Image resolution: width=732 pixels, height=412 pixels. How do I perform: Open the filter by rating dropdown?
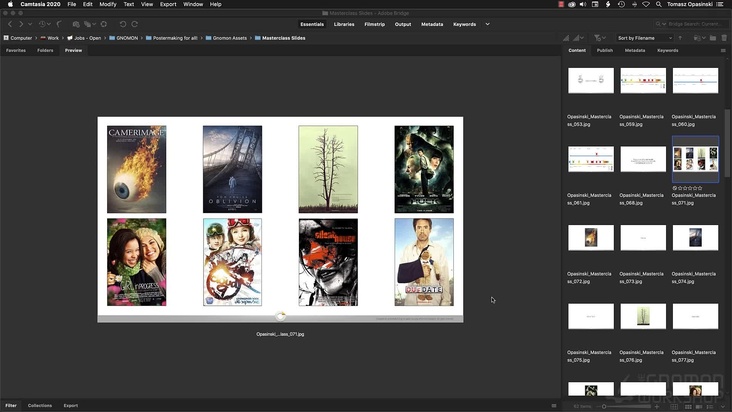pos(600,38)
